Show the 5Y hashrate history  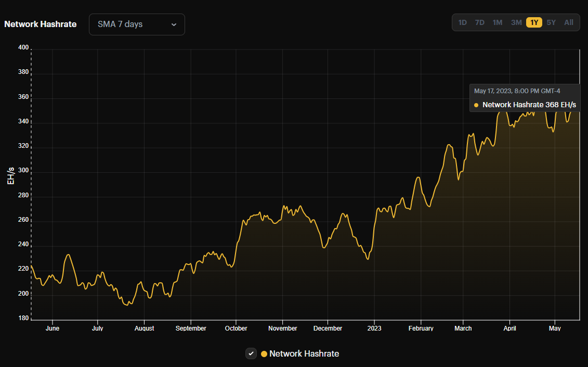coord(551,22)
